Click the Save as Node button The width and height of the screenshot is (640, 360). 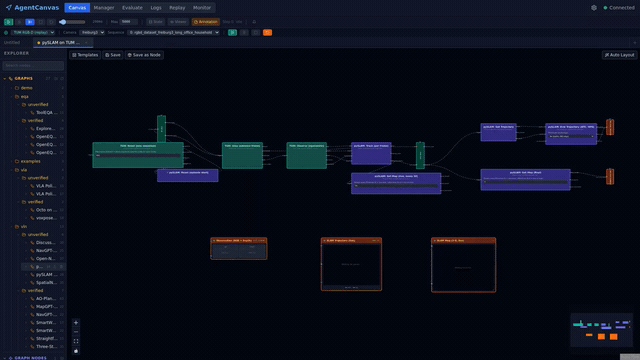(144, 55)
